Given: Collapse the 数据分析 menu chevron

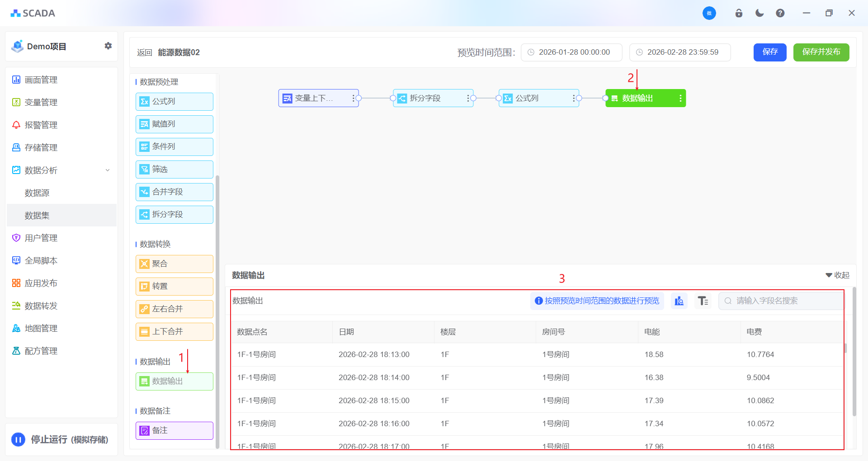Looking at the screenshot, I should 108,170.
